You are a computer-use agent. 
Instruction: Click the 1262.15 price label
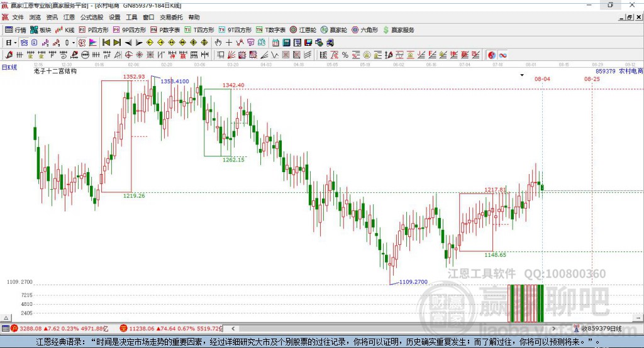point(233,160)
